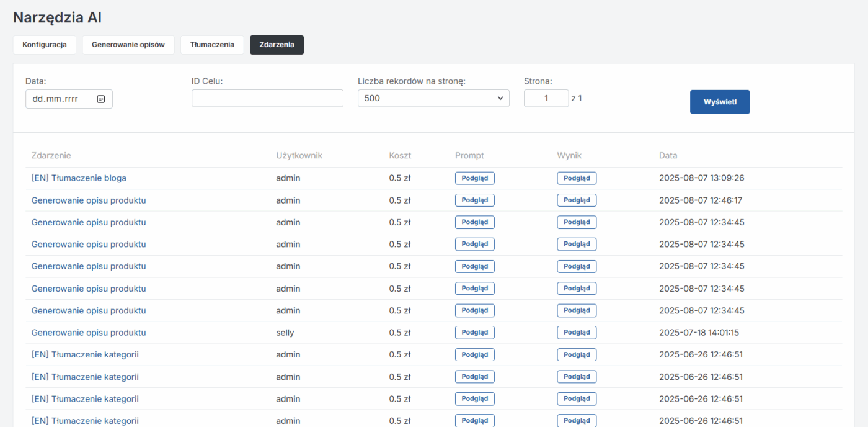Preview Prompt for selly user's event
Image resolution: width=868 pixels, height=427 pixels.
[474, 333]
